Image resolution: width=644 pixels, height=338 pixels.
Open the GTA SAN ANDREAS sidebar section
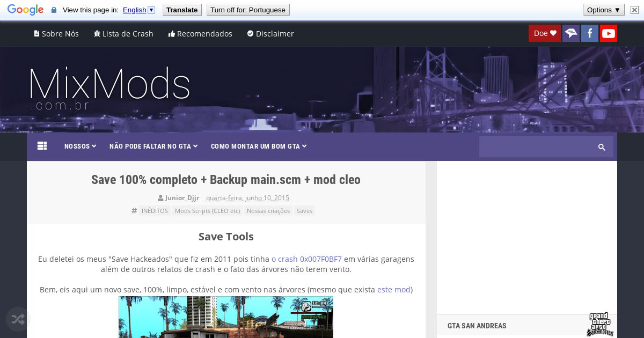tap(477, 326)
